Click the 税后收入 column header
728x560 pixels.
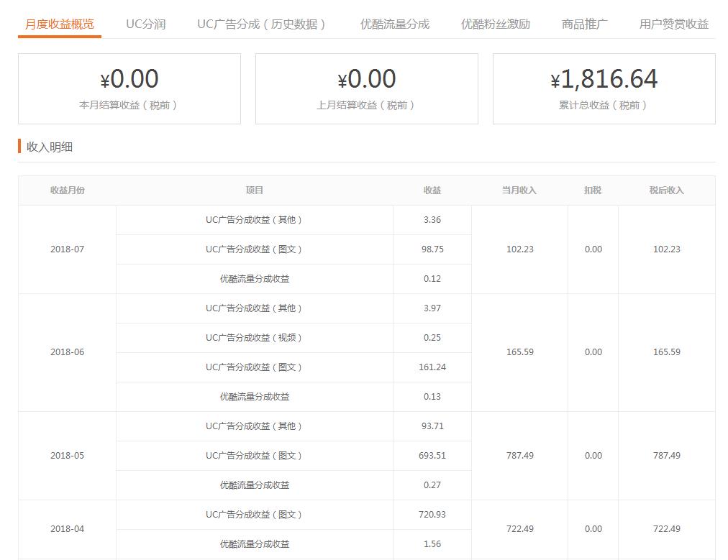pos(666,191)
